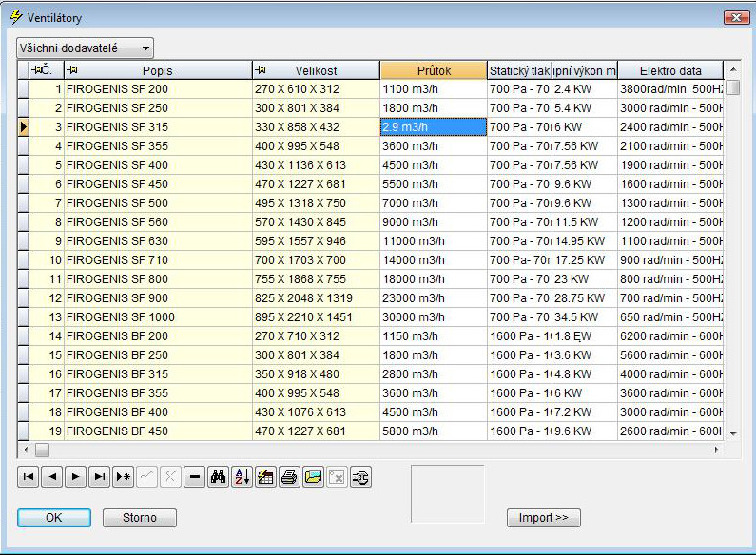Select the FIROGENIS BF 450 cell
The width and height of the screenshot is (756, 555).
pos(158,431)
